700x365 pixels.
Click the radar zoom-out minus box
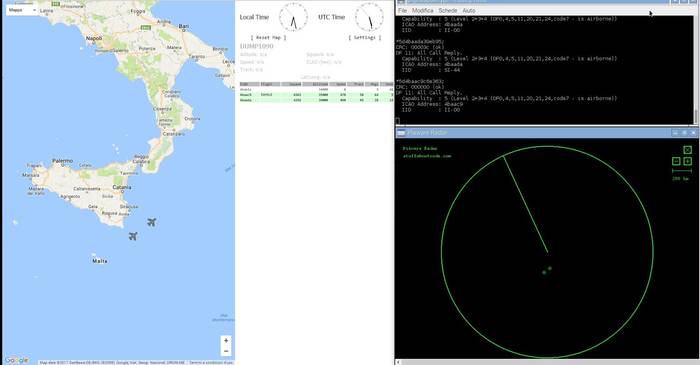coord(676,161)
